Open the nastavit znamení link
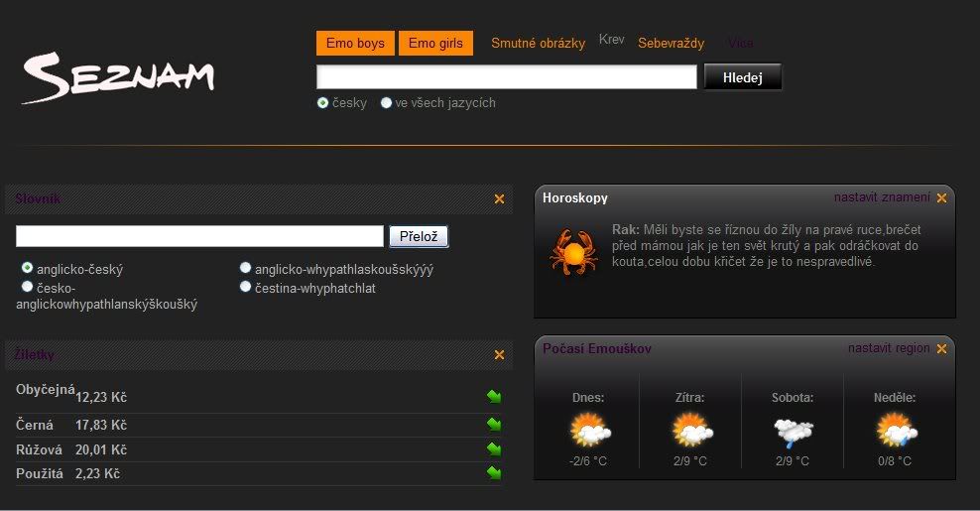980x511 pixels. coord(881,197)
